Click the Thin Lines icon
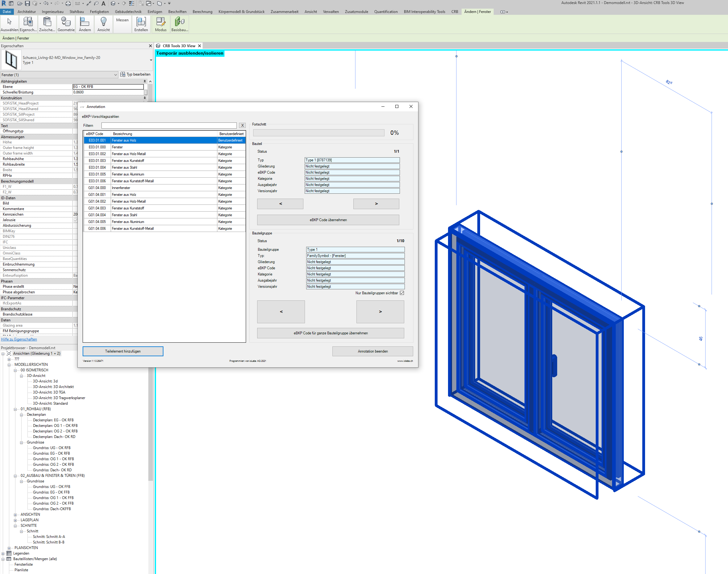This screenshot has width=728, height=574. click(132, 3)
